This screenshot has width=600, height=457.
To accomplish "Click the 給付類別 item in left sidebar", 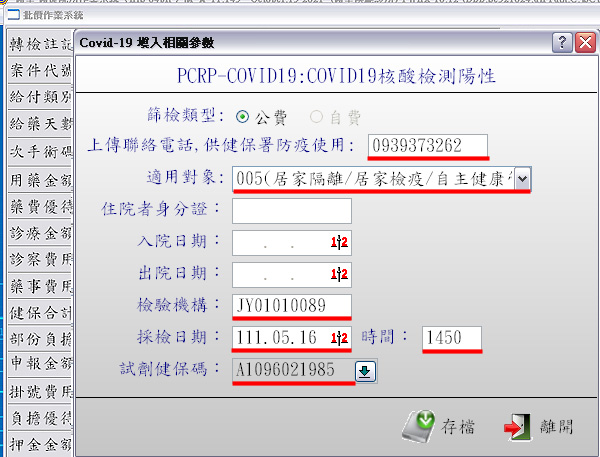I will (x=39, y=98).
